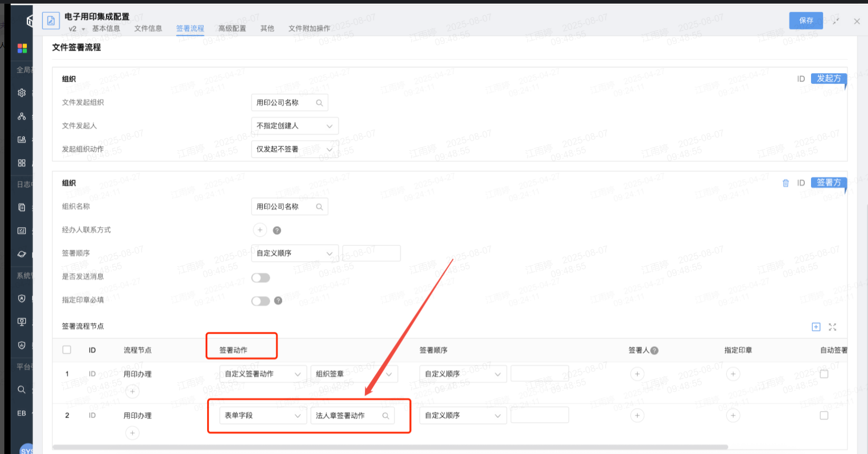Click the 签署人 plus icon in row 1
The width and height of the screenshot is (868, 454).
click(637, 374)
